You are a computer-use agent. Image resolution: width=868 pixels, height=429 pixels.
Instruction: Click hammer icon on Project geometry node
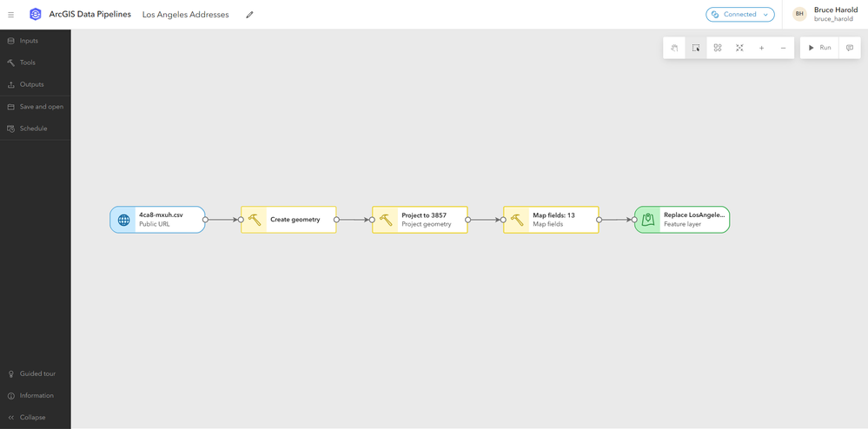click(385, 220)
